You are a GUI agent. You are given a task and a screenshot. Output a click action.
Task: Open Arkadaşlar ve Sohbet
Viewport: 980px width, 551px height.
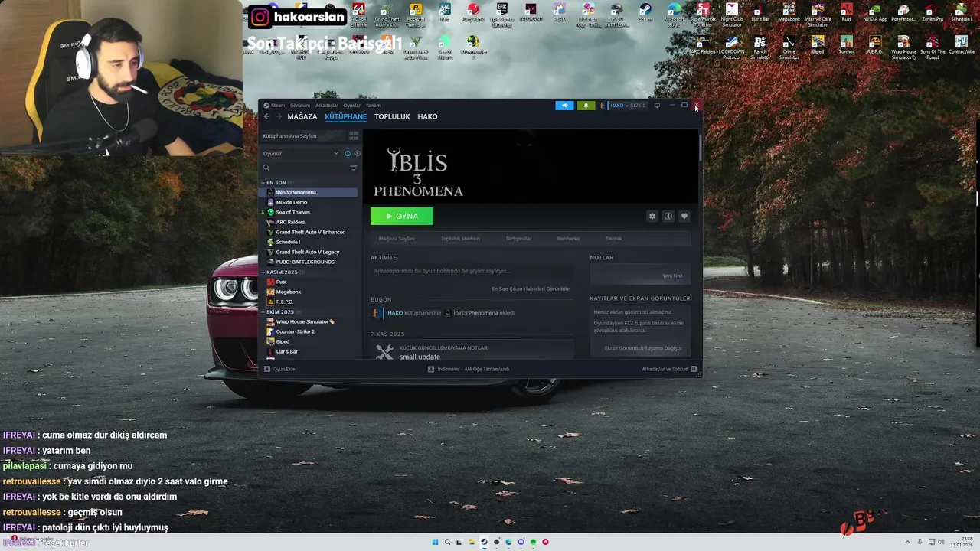[669, 369]
